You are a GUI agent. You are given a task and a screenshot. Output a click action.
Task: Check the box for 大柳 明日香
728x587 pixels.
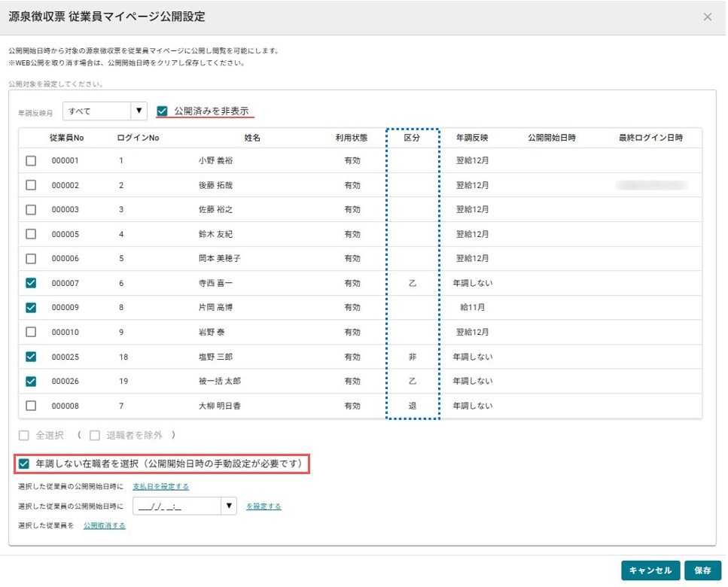coord(31,406)
